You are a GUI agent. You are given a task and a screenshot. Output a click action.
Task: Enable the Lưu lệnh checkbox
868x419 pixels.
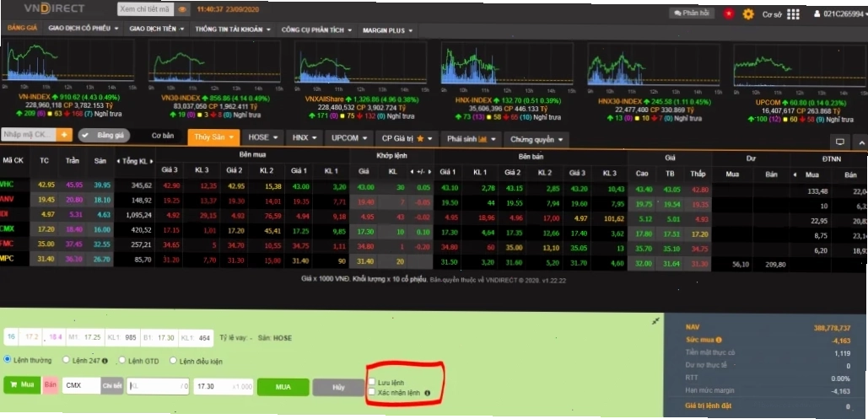pyautogui.click(x=373, y=382)
